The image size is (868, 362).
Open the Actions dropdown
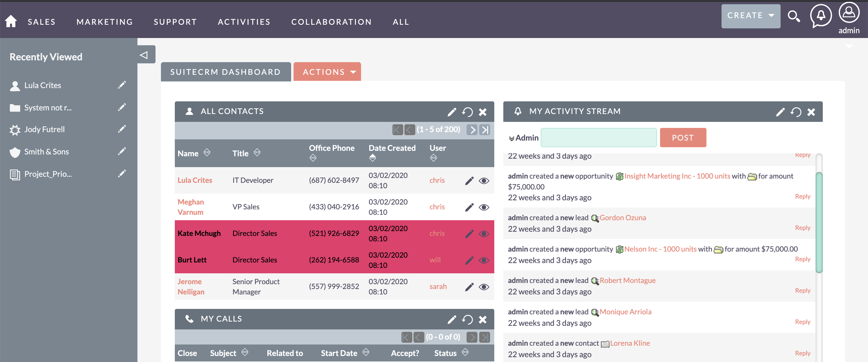(x=327, y=71)
